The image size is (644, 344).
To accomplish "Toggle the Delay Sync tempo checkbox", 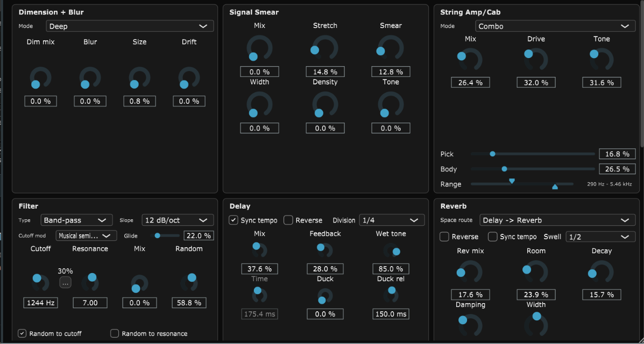I will coord(233,220).
